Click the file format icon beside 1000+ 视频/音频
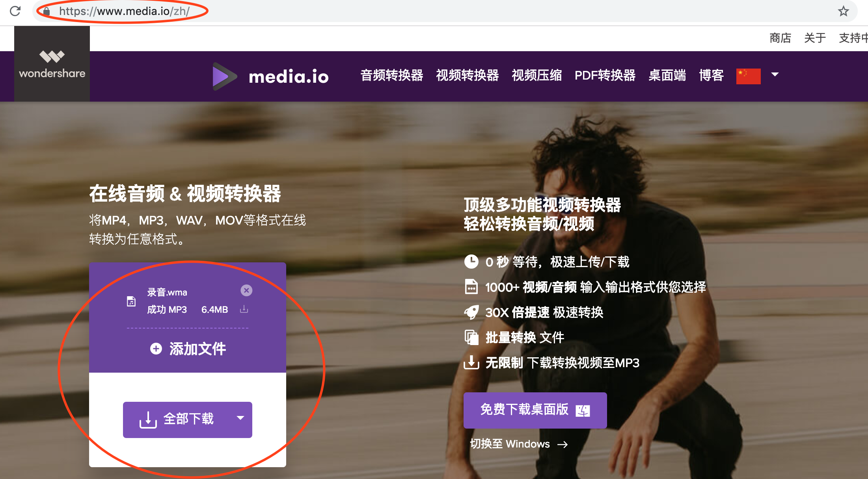The height and width of the screenshot is (479, 868). coord(471,287)
